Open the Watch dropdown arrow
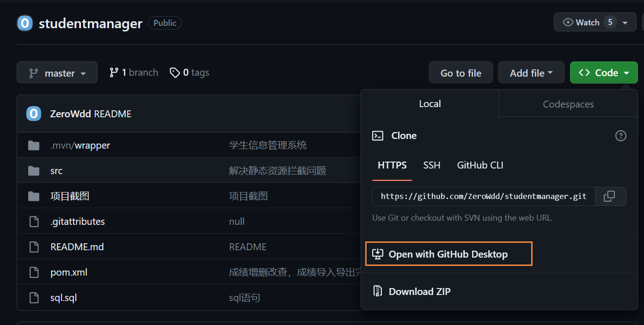The image size is (644, 325). [x=626, y=23]
